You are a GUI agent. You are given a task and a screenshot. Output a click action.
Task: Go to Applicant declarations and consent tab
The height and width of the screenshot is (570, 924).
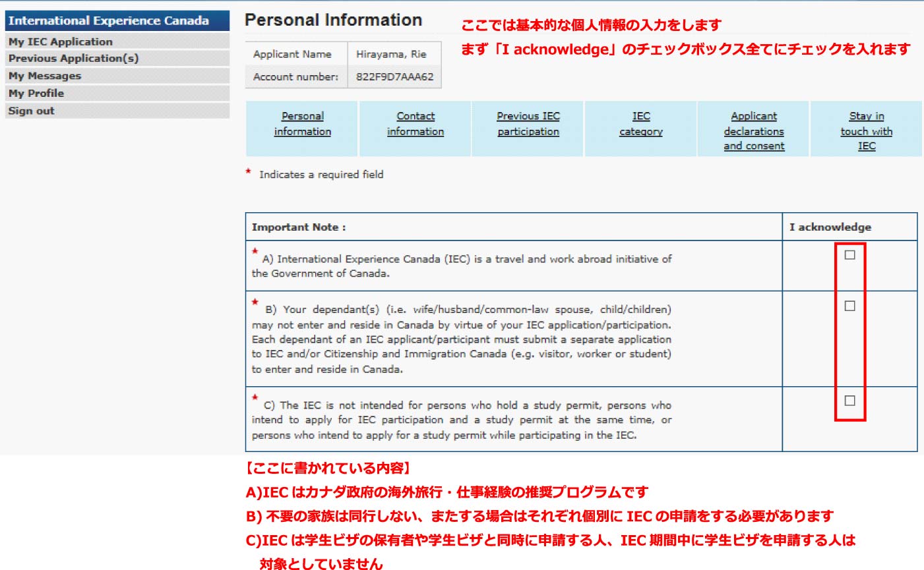754,131
